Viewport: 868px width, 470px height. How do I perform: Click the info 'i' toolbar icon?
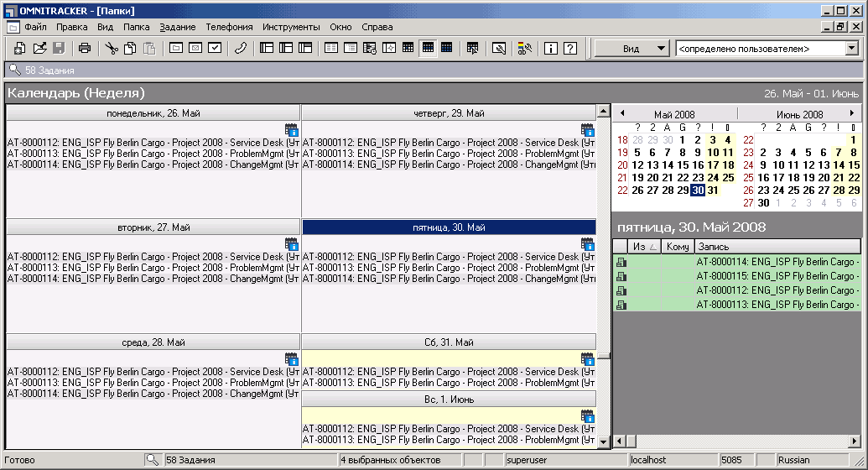pos(551,48)
